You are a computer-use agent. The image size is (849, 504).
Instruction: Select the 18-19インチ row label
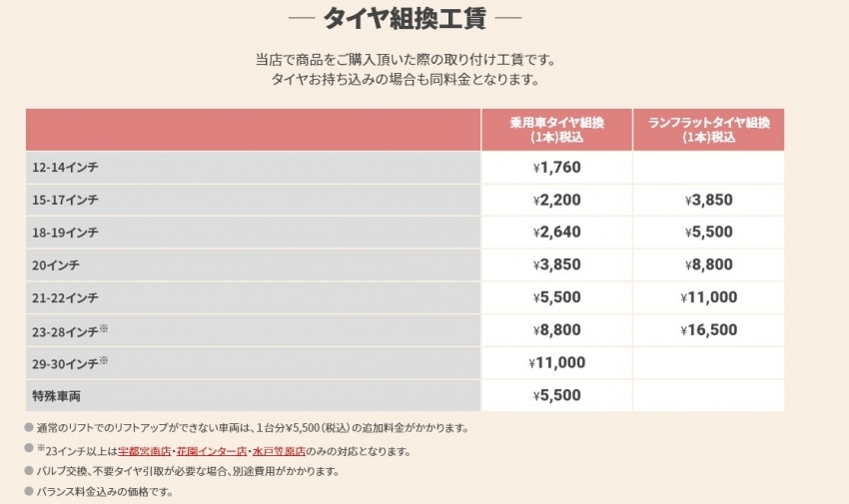click(66, 233)
